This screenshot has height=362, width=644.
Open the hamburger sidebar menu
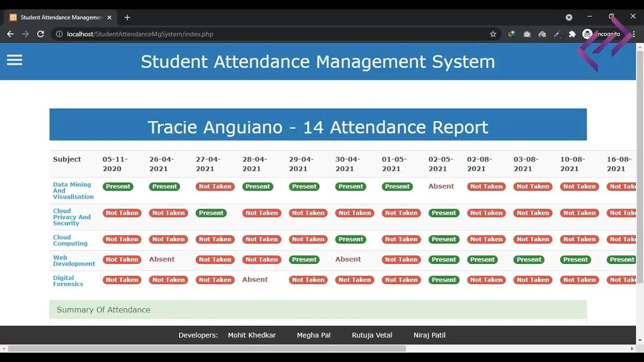pos(15,60)
